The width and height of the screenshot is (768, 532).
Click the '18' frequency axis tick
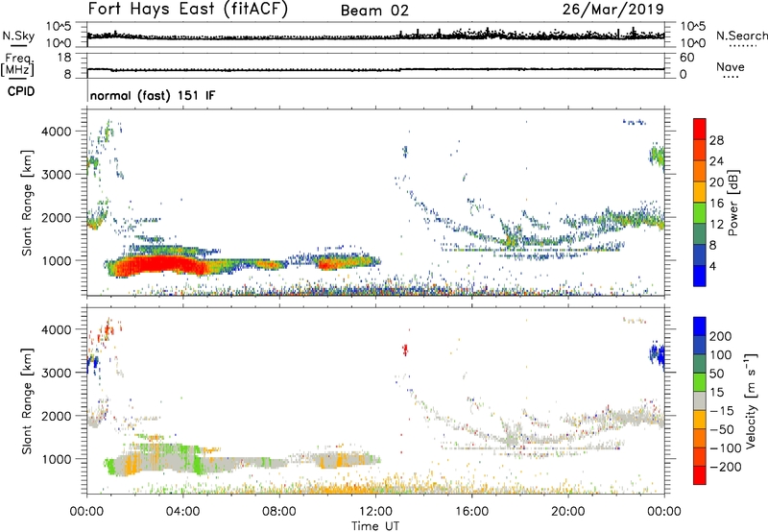coord(63,58)
